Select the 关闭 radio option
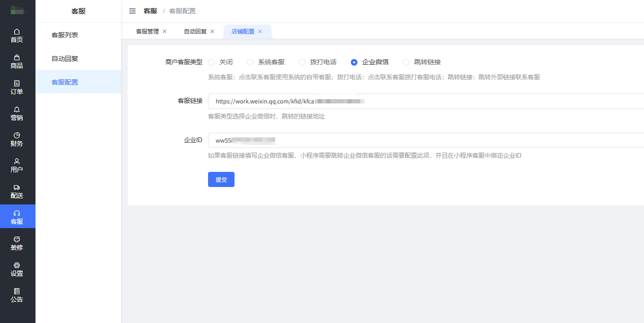The width and height of the screenshot is (644, 323). point(211,62)
